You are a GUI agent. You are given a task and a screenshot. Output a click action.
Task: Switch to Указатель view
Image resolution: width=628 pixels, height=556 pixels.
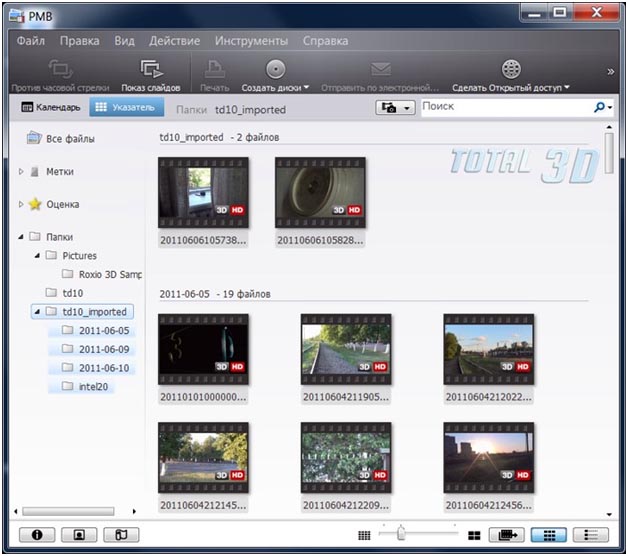click(127, 107)
